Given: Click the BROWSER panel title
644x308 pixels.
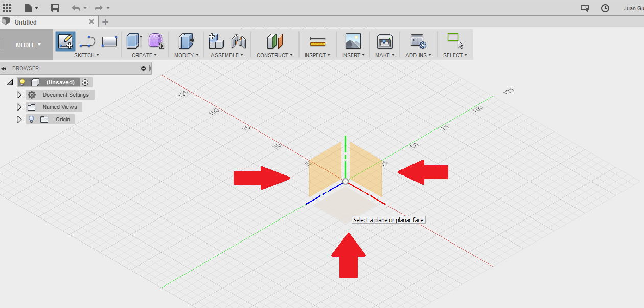Looking at the screenshot, I should 26,68.
